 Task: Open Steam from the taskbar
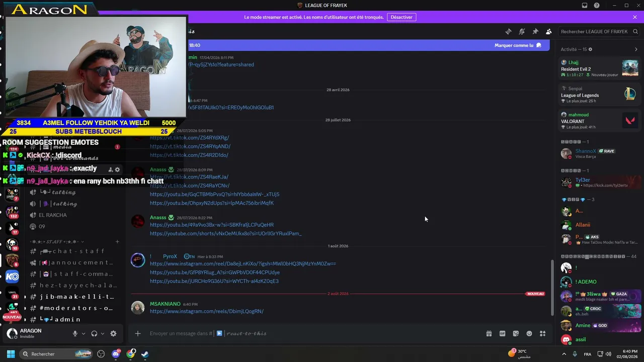[145, 354]
